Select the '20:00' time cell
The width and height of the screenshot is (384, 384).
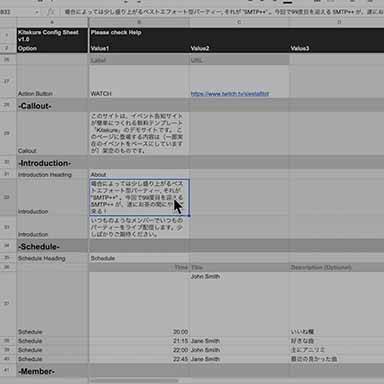click(x=139, y=304)
